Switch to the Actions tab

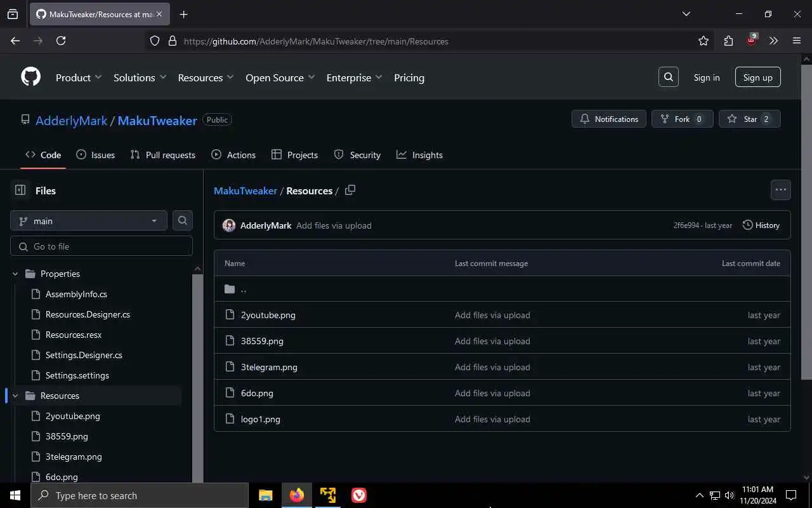pos(233,155)
